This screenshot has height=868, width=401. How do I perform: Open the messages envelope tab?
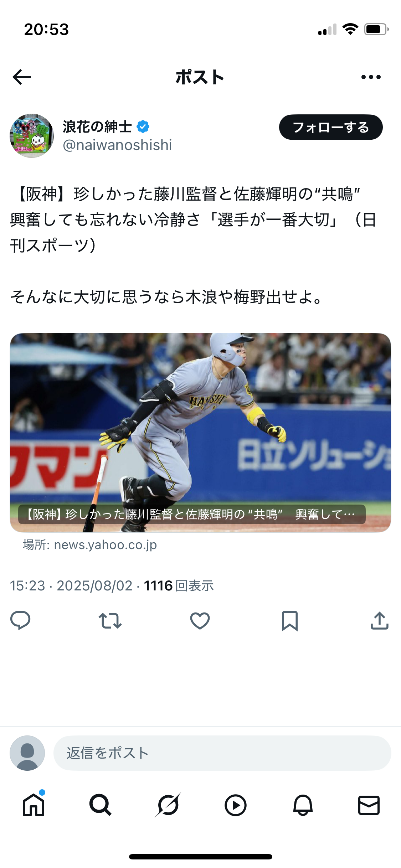(x=369, y=805)
